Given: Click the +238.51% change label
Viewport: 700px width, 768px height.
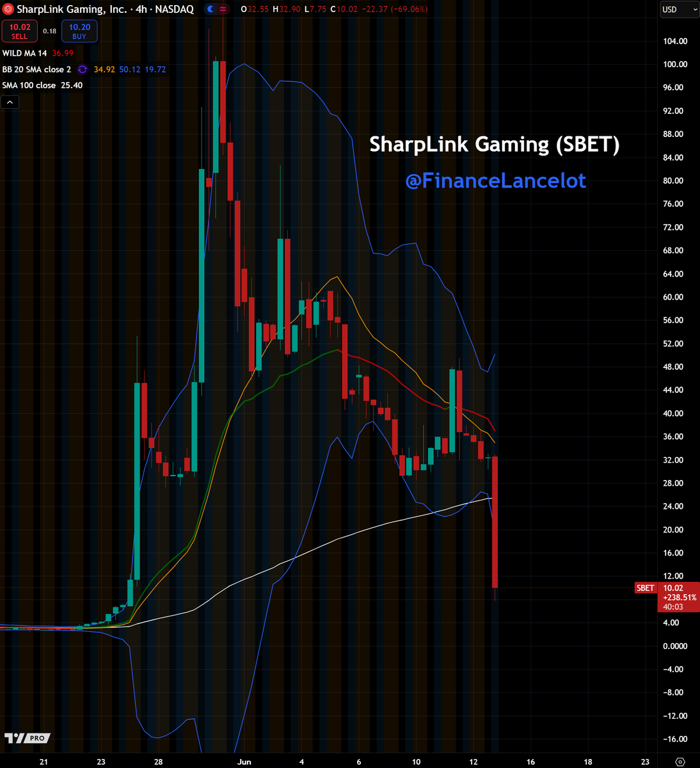Looking at the screenshot, I should (680, 597).
